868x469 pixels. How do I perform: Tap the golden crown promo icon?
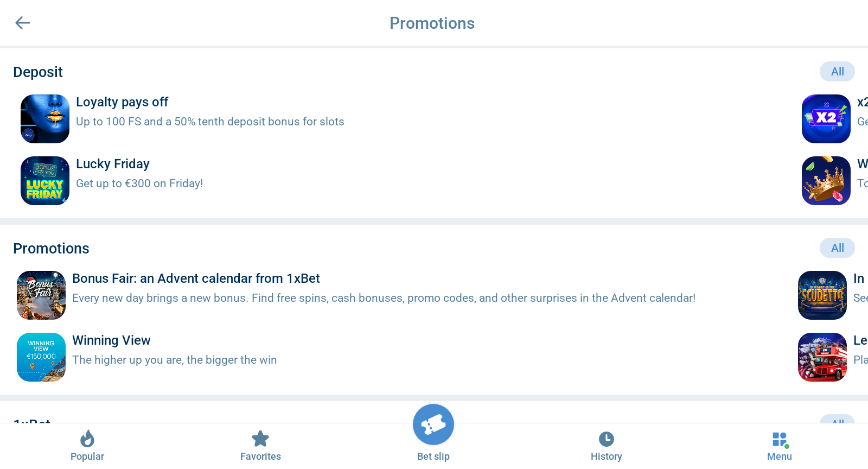pyautogui.click(x=826, y=181)
